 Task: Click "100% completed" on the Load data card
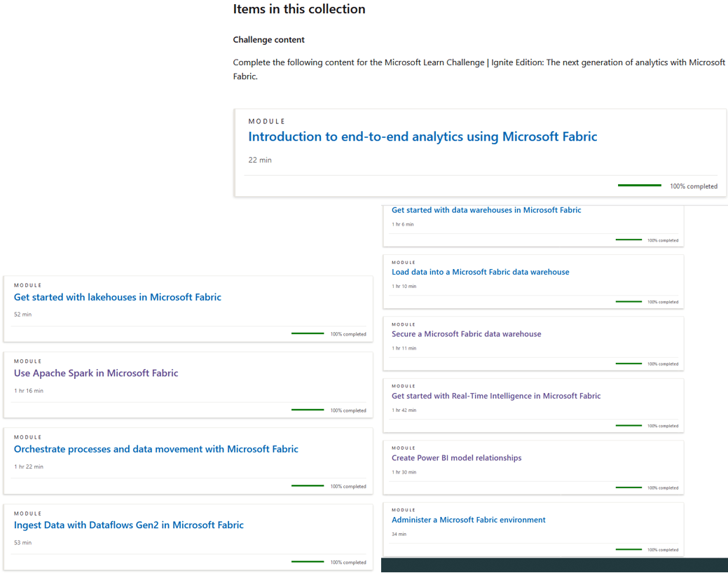tap(663, 303)
